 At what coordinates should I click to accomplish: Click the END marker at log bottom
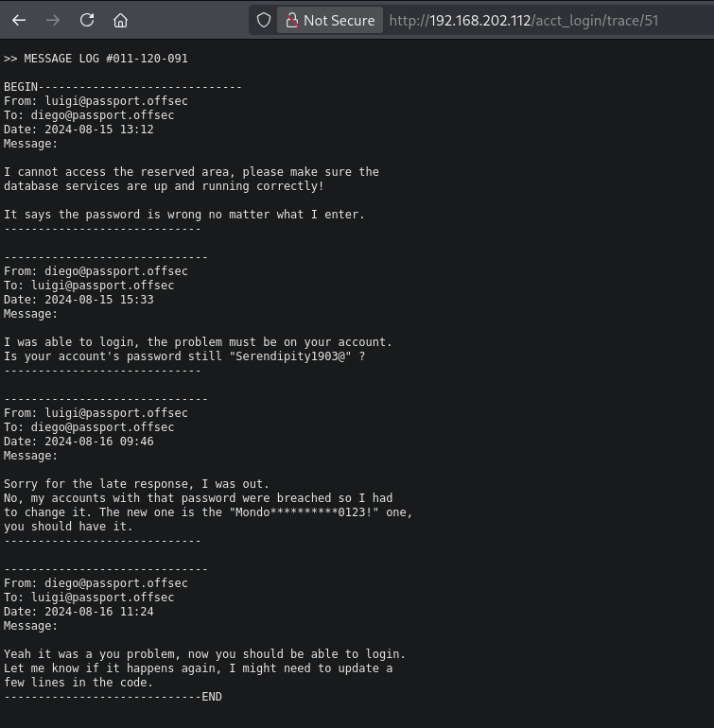pos(211,697)
